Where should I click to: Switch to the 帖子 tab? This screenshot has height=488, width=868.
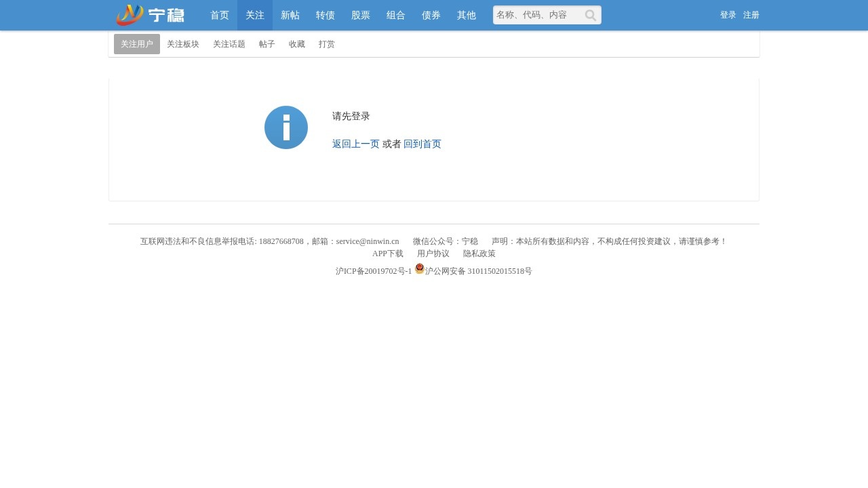267,44
